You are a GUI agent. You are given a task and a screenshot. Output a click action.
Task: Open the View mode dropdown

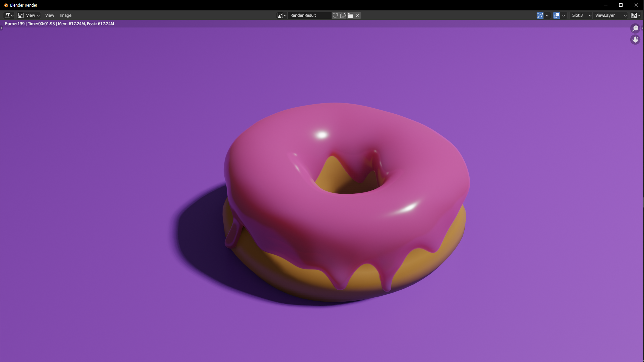[x=29, y=15]
